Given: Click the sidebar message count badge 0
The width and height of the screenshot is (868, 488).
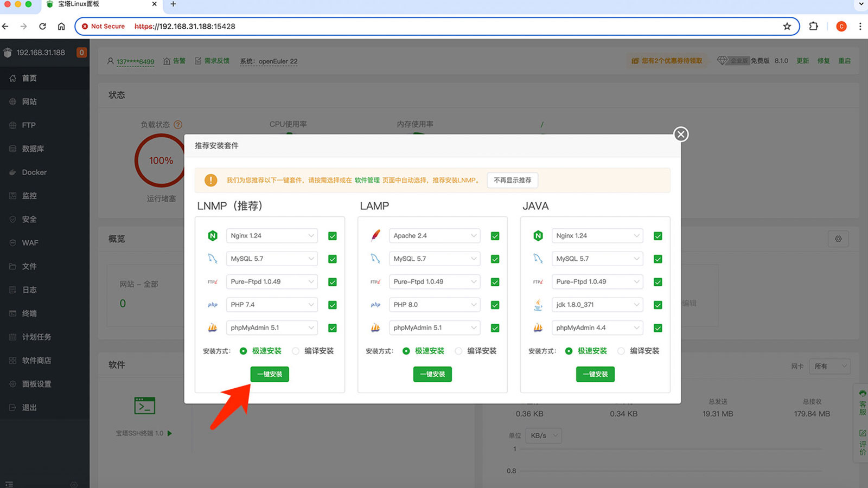Looking at the screenshot, I should tap(81, 53).
